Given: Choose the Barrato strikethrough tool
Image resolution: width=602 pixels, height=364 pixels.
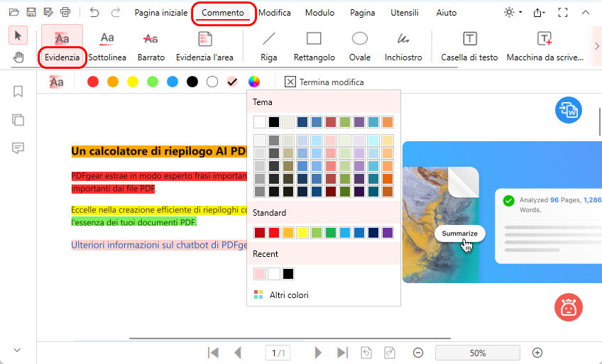Looking at the screenshot, I should [x=151, y=47].
